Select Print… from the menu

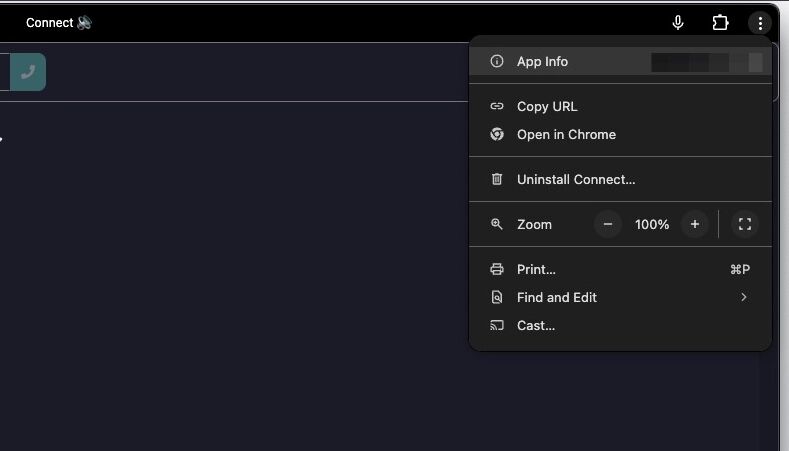coord(536,269)
